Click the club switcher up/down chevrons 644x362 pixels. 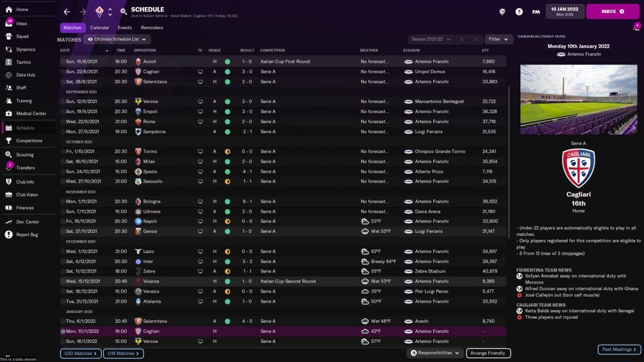tap(110, 12)
